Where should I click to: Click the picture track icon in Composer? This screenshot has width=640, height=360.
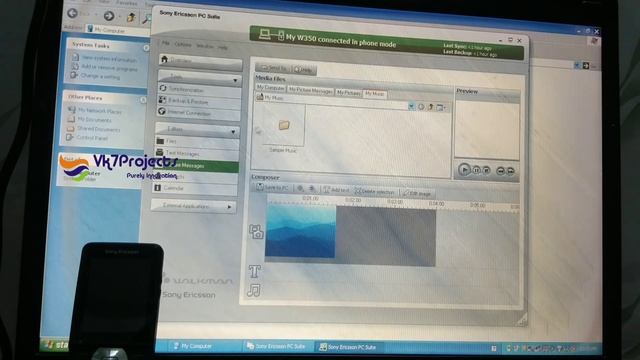click(x=256, y=231)
